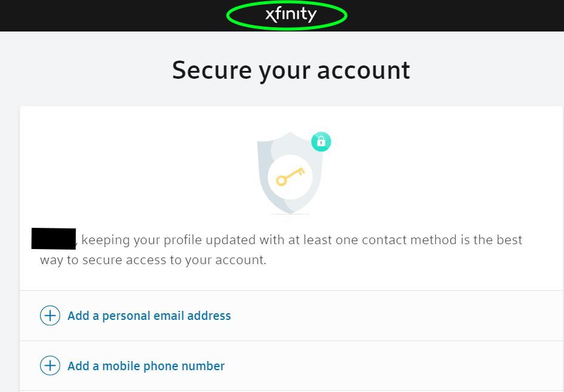Viewport: 564px width, 392px height.
Task: Open the Add a personal email address link
Action: click(149, 316)
